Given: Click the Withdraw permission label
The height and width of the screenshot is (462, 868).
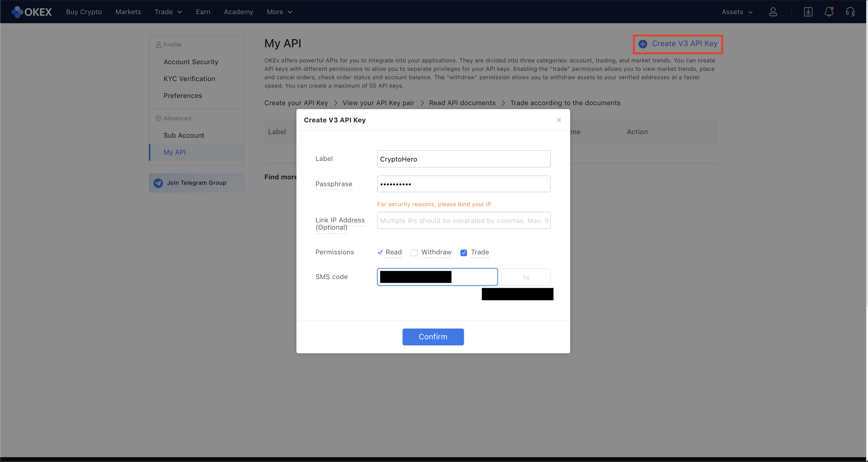Looking at the screenshot, I should (436, 252).
